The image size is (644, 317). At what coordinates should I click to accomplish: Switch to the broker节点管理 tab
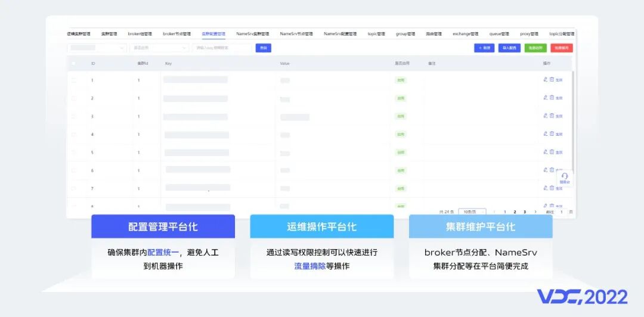(177, 34)
